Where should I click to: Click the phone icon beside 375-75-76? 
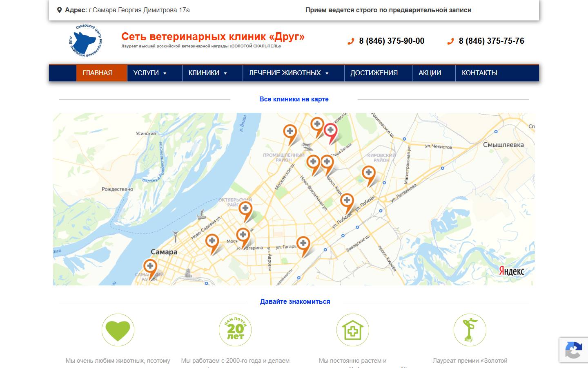pos(450,41)
